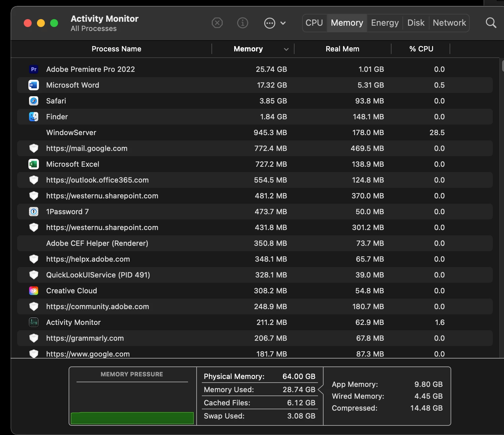Expand the chevron beside the ellipsis button

coord(283,23)
